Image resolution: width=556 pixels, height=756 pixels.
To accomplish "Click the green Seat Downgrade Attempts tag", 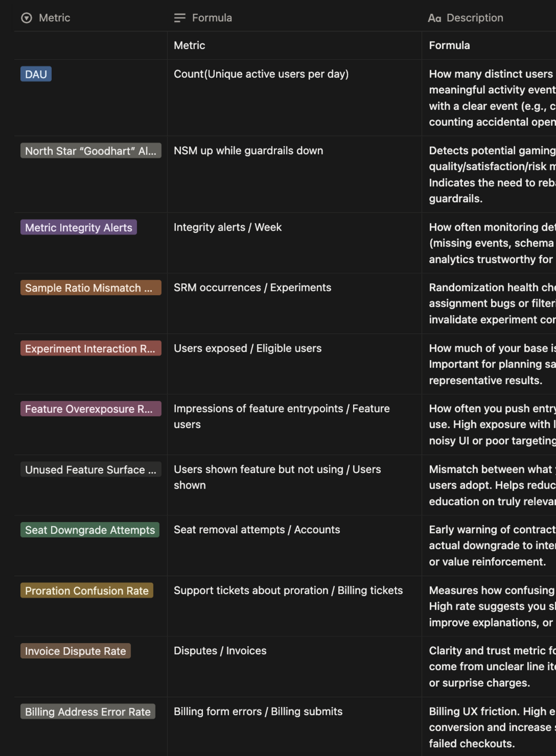I will [x=89, y=530].
